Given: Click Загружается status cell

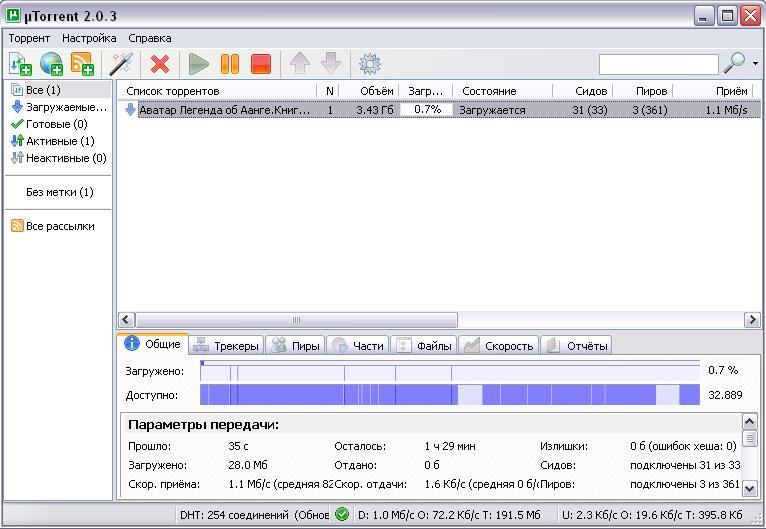Looking at the screenshot, I should [492, 110].
